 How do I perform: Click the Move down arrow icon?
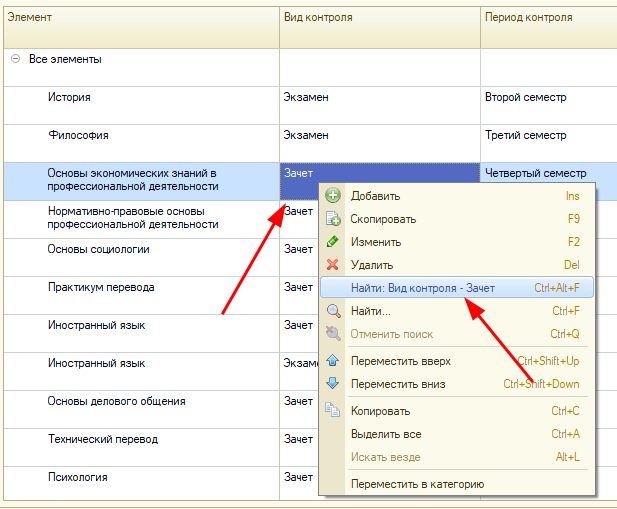[333, 384]
